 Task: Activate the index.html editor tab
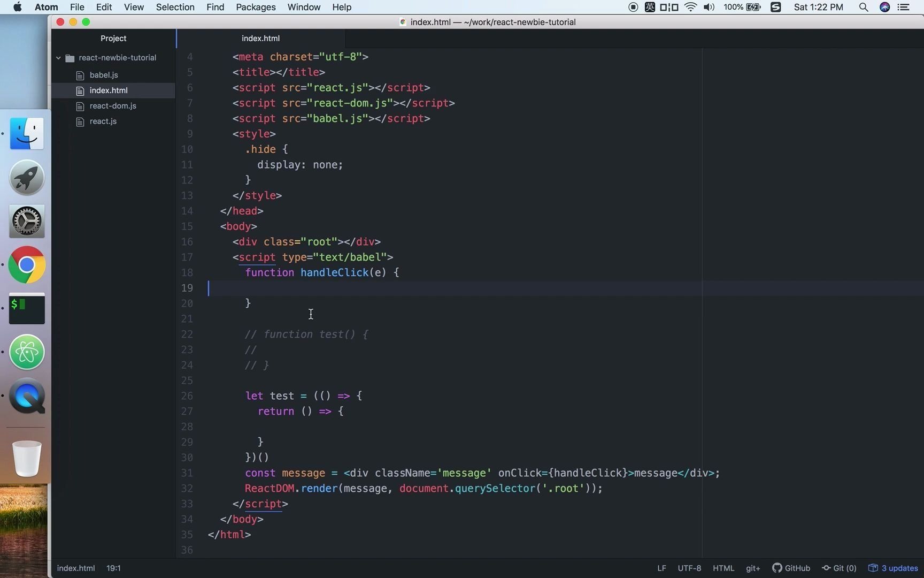pos(260,39)
